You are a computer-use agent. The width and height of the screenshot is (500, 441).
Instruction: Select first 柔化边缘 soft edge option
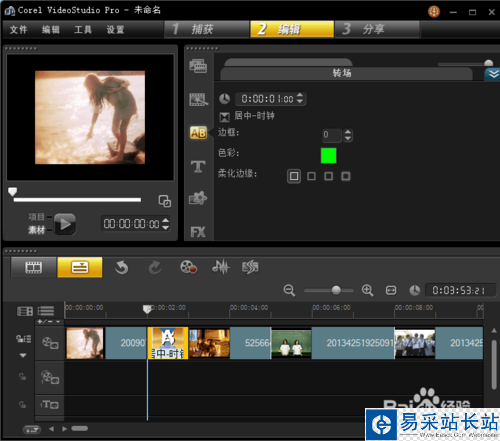(x=294, y=176)
